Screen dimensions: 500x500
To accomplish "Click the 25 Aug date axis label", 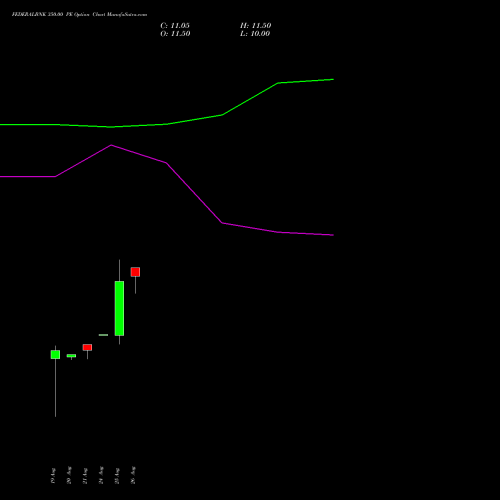I will point(117,476).
